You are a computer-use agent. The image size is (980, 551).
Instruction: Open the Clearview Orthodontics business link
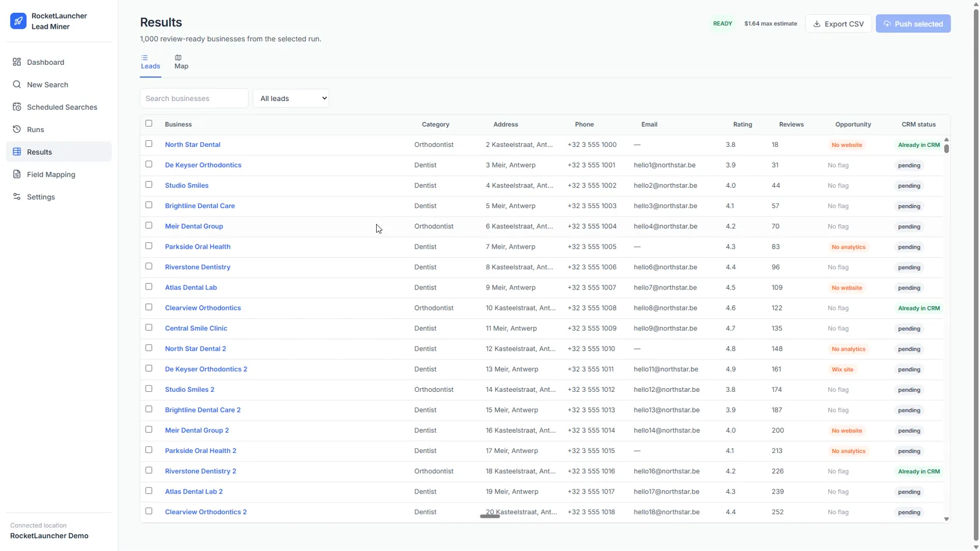pos(203,308)
